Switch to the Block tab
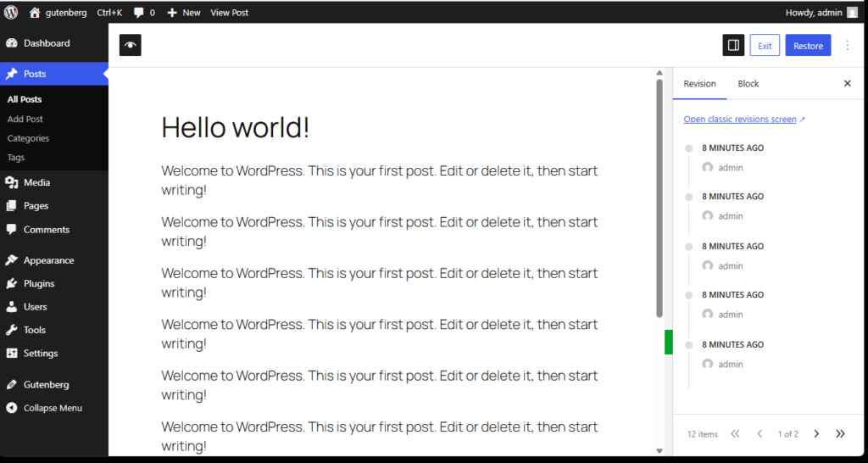 pos(748,84)
